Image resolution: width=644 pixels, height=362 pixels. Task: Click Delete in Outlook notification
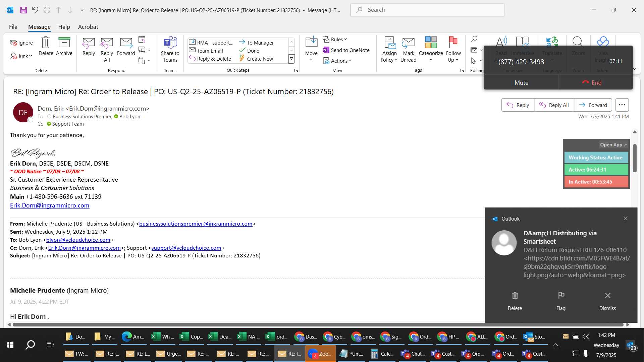coord(515,301)
